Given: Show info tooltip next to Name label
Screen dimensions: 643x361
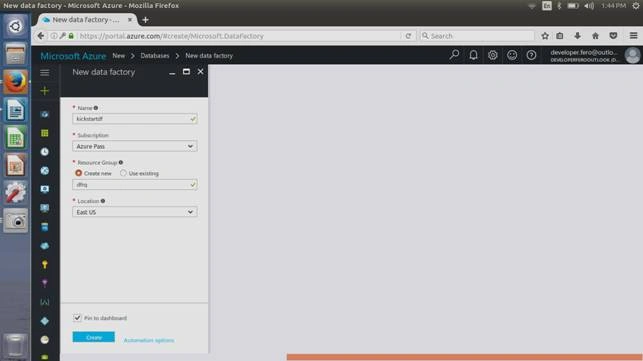Looking at the screenshot, I should pos(96,108).
